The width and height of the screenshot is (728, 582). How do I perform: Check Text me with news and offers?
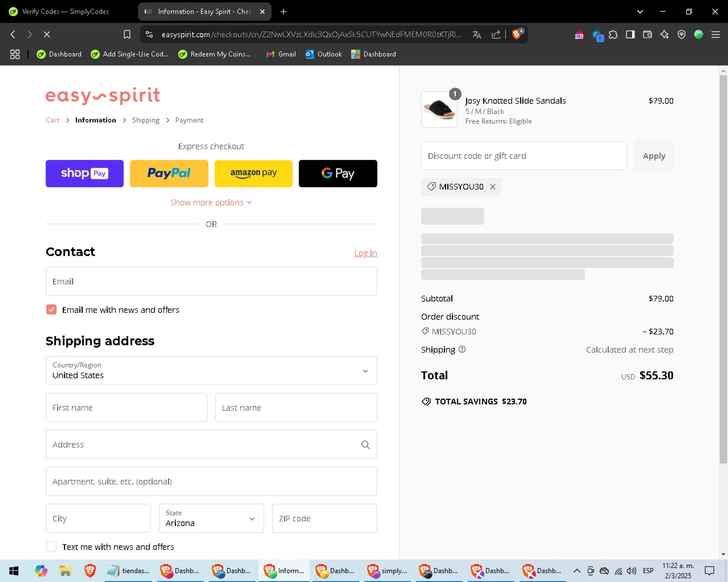(x=51, y=547)
